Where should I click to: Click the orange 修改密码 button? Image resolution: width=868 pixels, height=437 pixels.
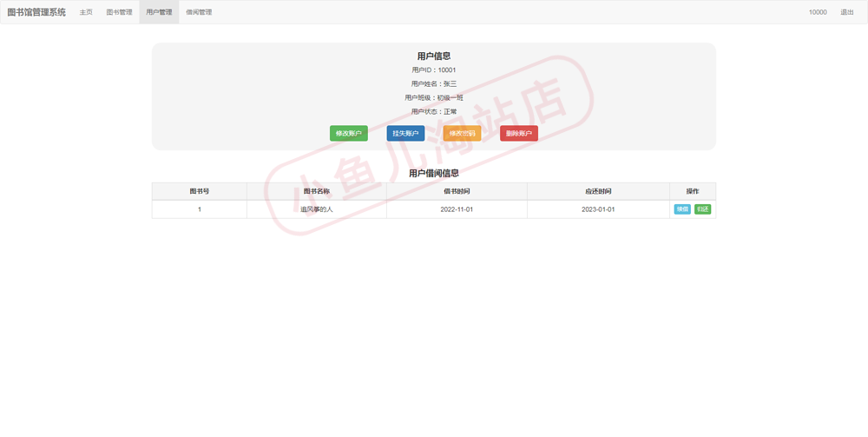(463, 134)
